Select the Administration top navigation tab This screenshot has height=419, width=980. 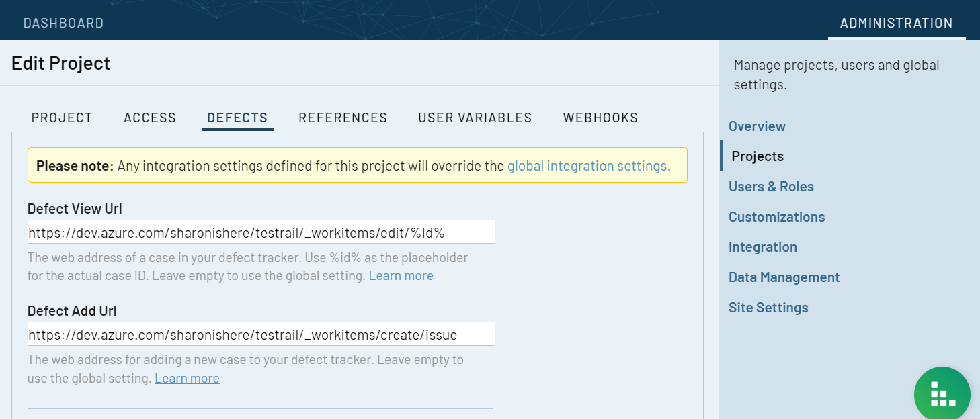(x=896, y=23)
